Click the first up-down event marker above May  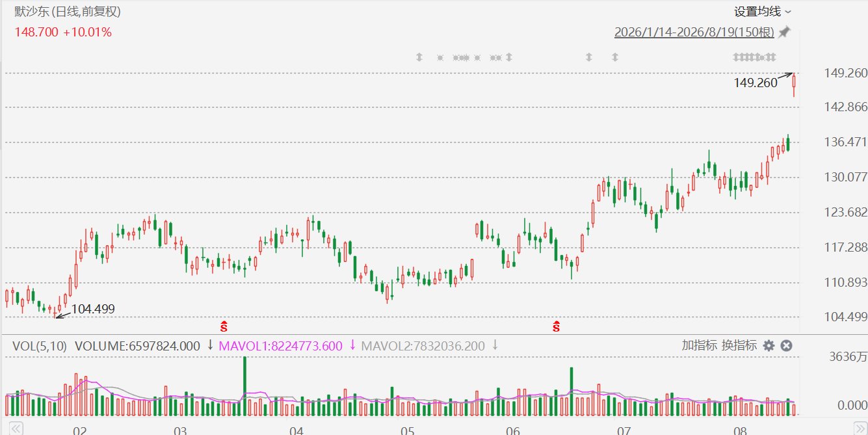(x=419, y=57)
